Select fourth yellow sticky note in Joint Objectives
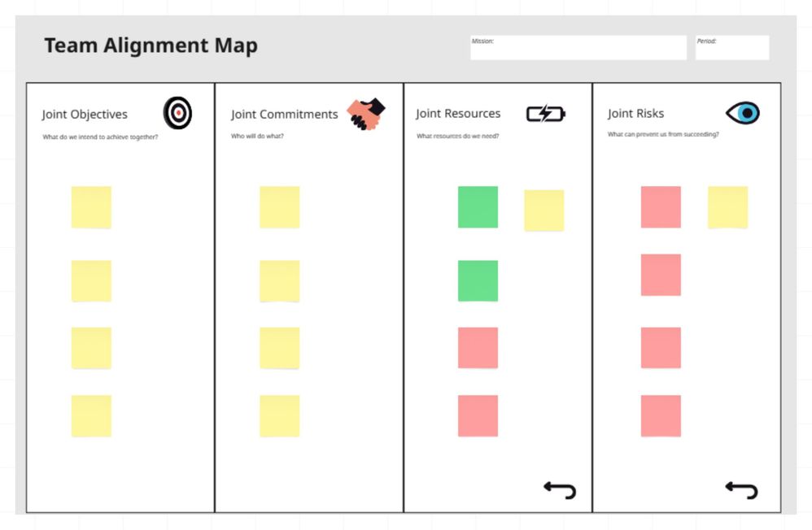Screen dimensions: 812x530 (x=91, y=416)
